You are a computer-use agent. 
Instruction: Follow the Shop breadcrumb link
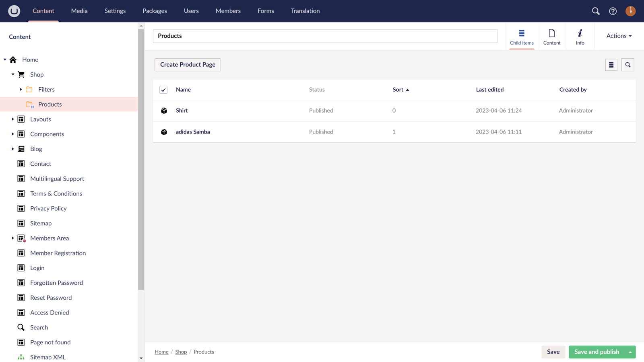(181, 352)
